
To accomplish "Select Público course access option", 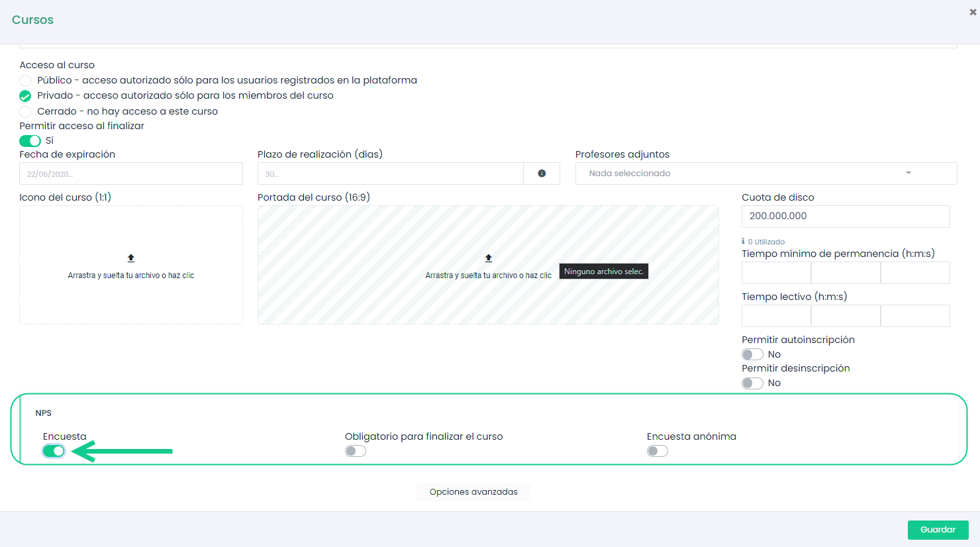I will pyautogui.click(x=25, y=81).
